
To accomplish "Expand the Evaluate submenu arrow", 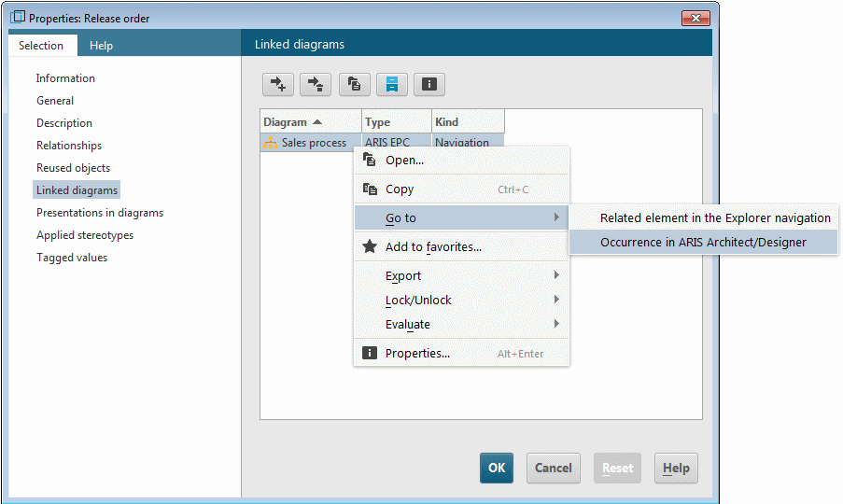I will [556, 324].
